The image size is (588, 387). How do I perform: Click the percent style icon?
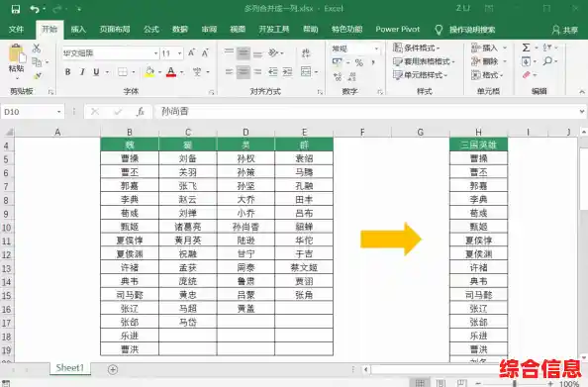coord(359,62)
